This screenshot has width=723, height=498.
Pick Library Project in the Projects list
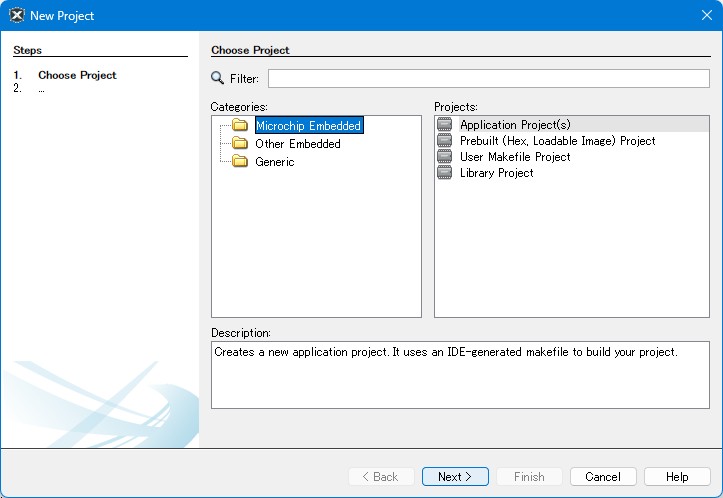click(496, 173)
